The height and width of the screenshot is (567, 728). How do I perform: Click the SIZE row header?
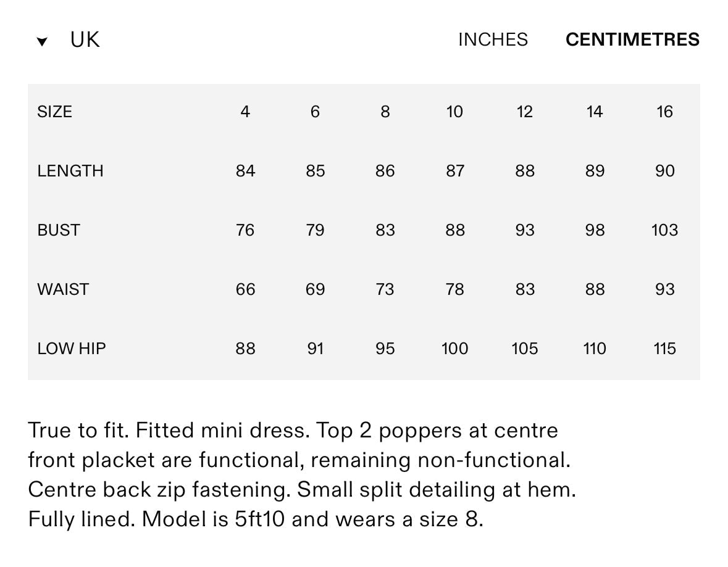click(x=54, y=112)
